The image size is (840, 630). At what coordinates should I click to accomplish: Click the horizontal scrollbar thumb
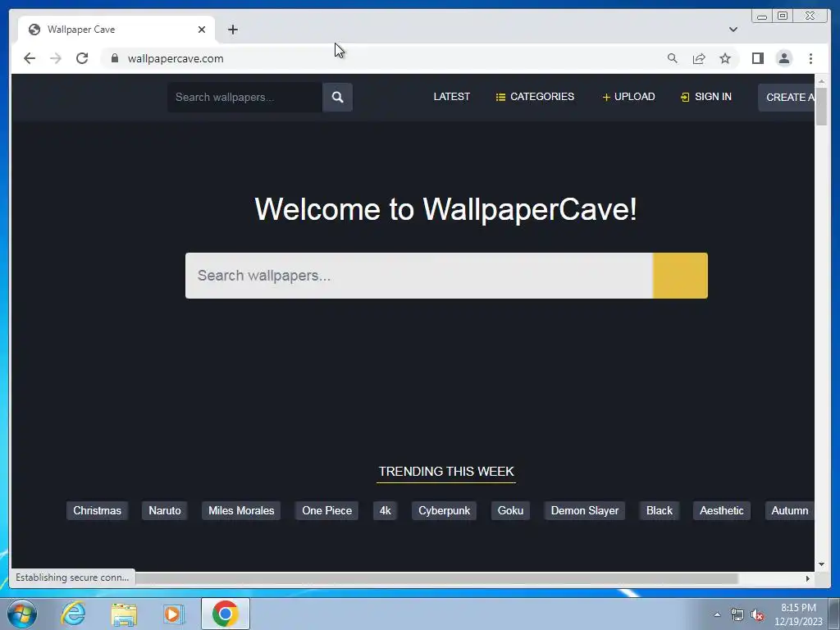436,578
